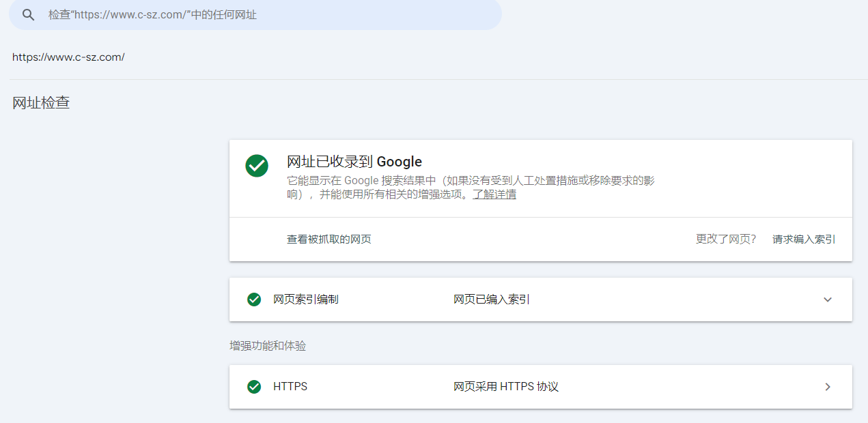
Task: Click green check icon beside 网页索引编制
Action: point(254,300)
